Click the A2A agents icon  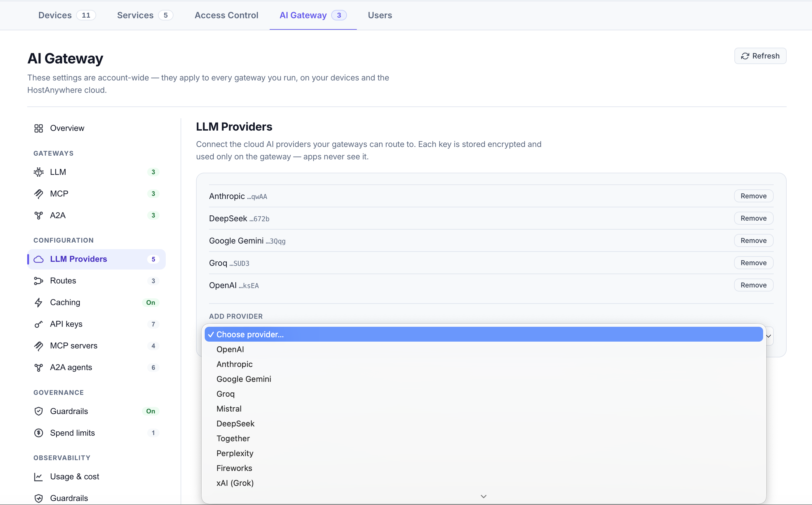pyautogui.click(x=39, y=368)
